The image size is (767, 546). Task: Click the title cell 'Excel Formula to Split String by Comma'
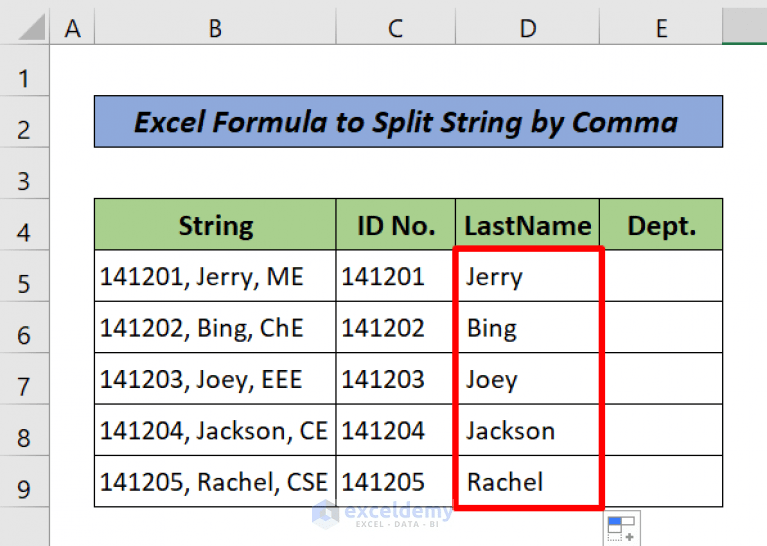408,122
